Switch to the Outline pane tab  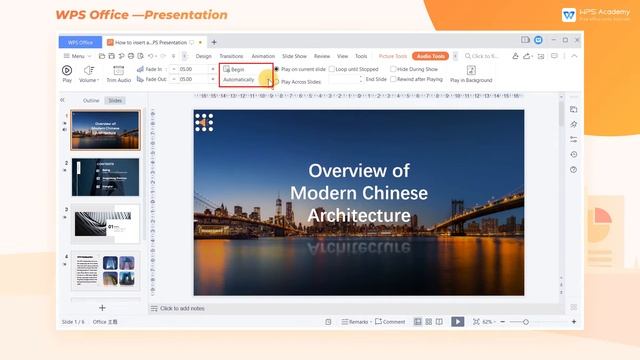(x=91, y=100)
